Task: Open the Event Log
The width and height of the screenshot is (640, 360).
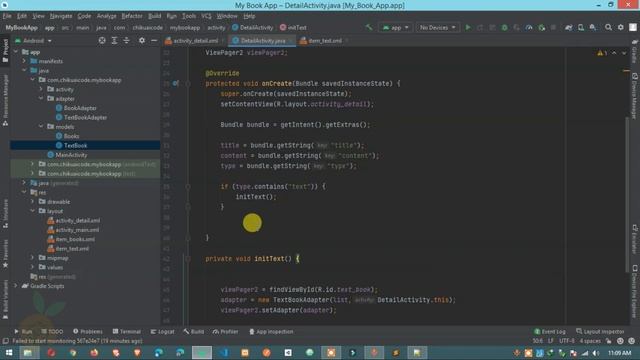Action: coord(550,331)
